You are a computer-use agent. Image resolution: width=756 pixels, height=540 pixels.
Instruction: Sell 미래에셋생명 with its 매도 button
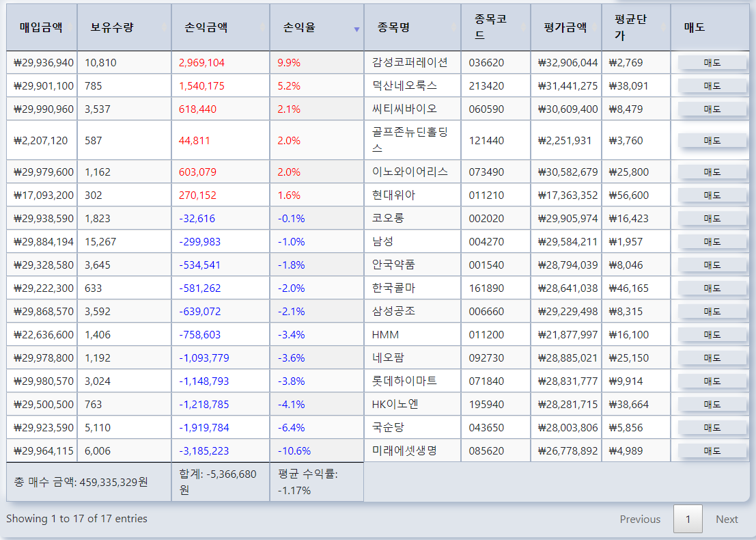click(712, 450)
